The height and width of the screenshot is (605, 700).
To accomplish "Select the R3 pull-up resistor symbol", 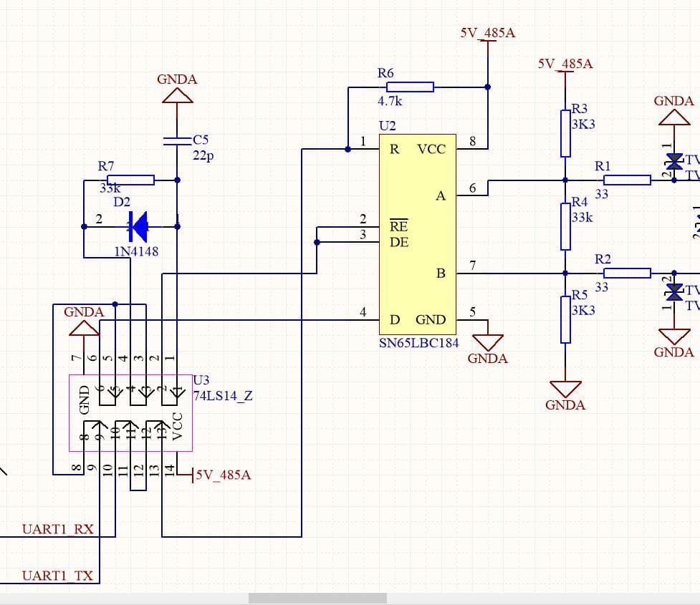I will click(x=565, y=133).
